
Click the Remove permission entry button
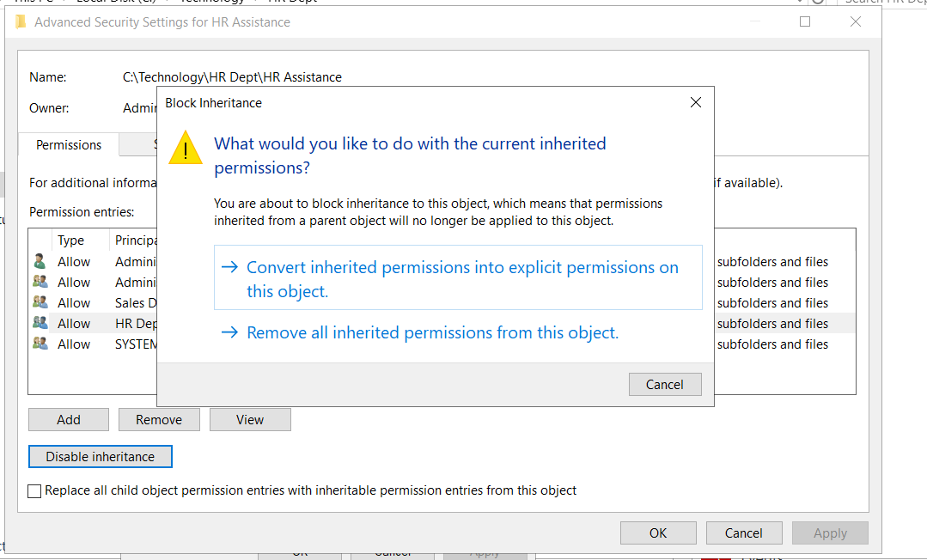159,420
